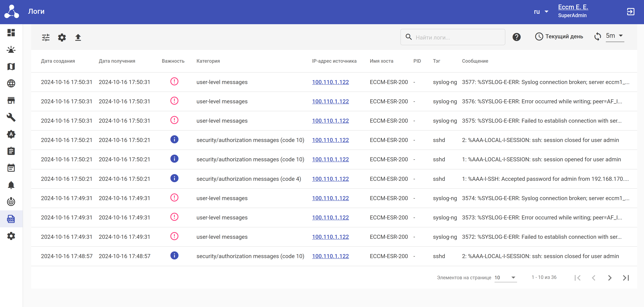644x307 pixels.
Task: Open the filter sliders icon
Action: click(x=46, y=37)
